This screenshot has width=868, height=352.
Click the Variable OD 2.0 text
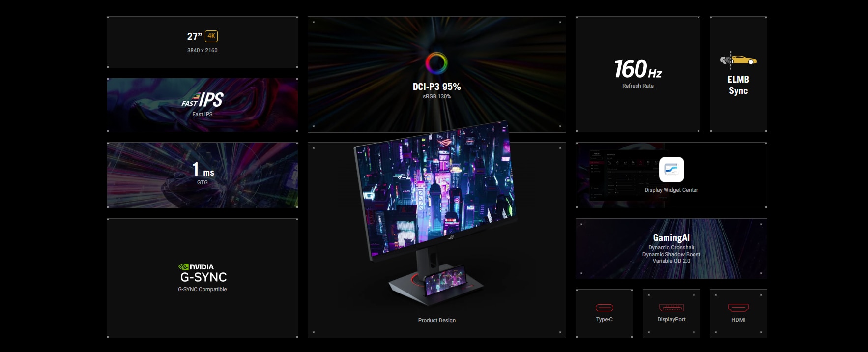pos(671,261)
